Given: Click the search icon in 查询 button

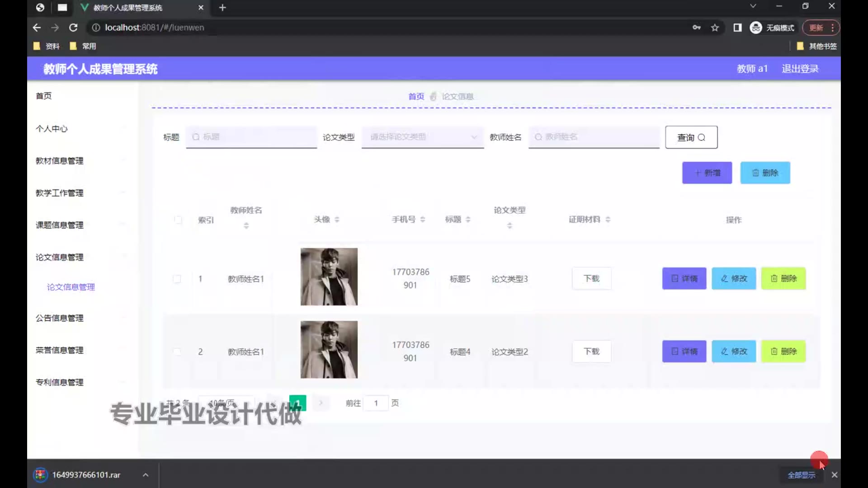Looking at the screenshot, I should (702, 137).
